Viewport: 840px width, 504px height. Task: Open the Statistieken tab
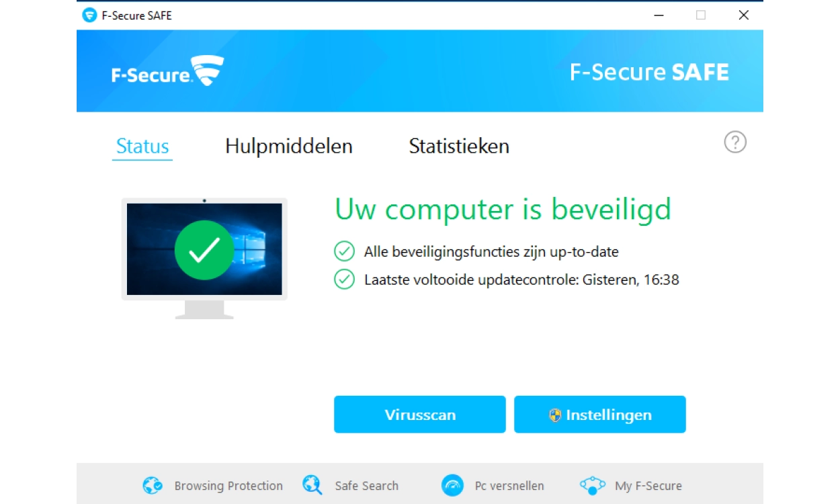(459, 146)
